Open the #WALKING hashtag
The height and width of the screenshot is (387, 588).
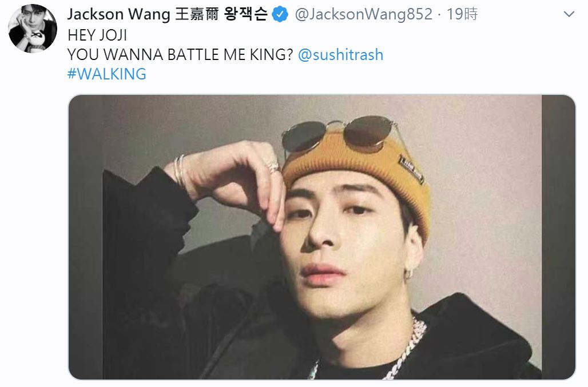pos(107,74)
